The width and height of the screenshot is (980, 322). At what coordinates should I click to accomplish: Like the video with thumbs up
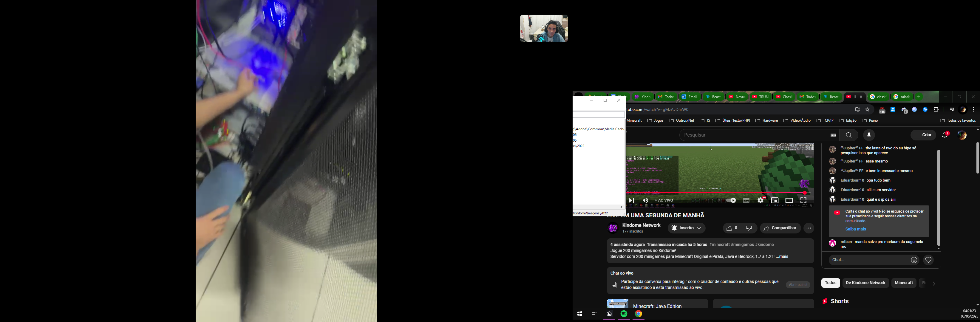tap(732, 228)
